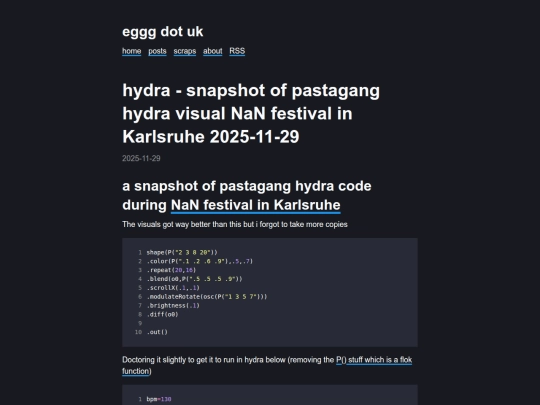Follow the NaN festival in Karlsruhe link
The height and width of the screenshot is (405, 540).
click(256, 205)
